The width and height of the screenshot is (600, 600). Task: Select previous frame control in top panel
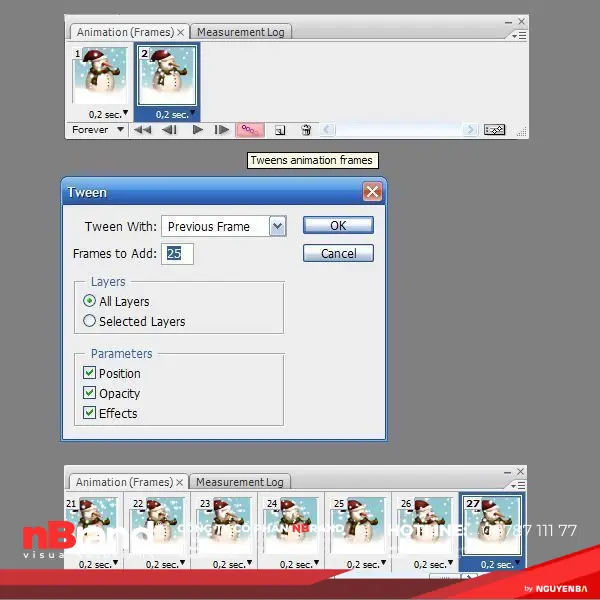[169, 130]
